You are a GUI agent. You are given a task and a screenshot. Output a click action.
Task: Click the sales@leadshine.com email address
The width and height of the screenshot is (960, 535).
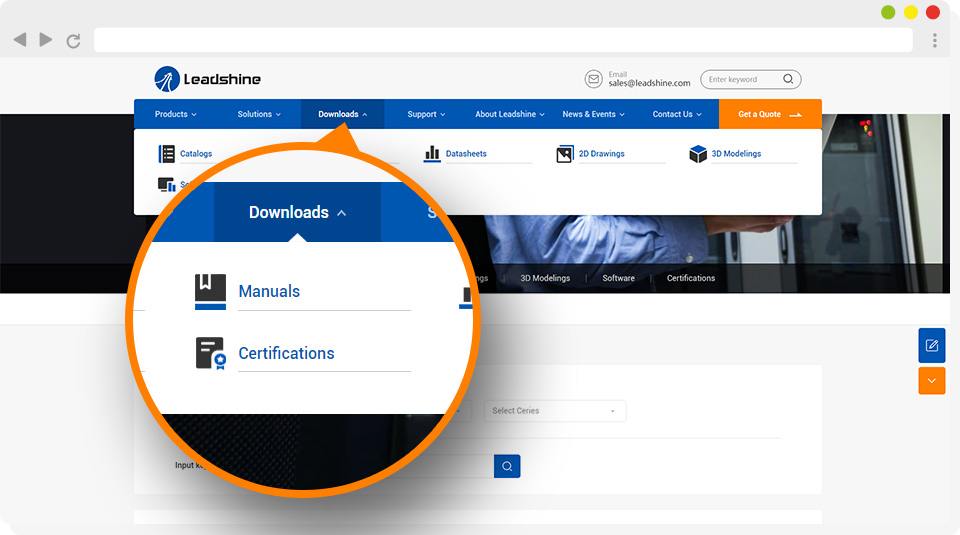pos(650,83)
